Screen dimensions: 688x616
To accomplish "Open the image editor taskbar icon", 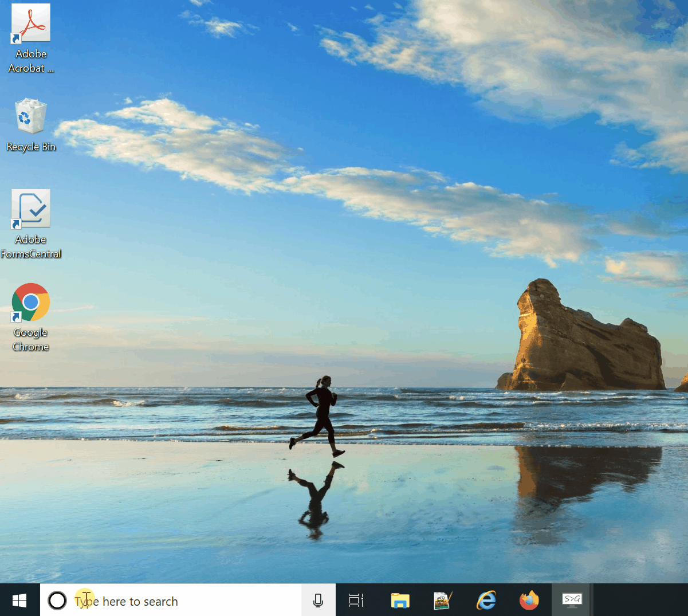I will 443,600.
